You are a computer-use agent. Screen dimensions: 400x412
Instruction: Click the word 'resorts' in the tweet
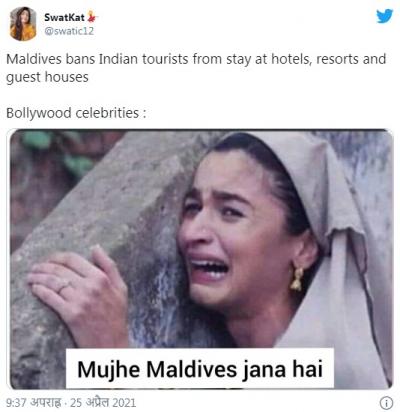click(337, 59)
